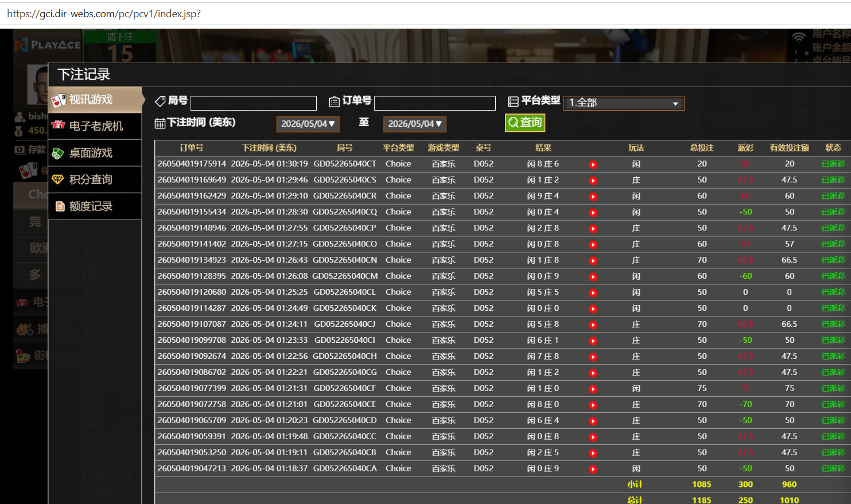Click the 请下注 countdown timer 15
The width and height of the screenshot is (851, 504).
120,53
